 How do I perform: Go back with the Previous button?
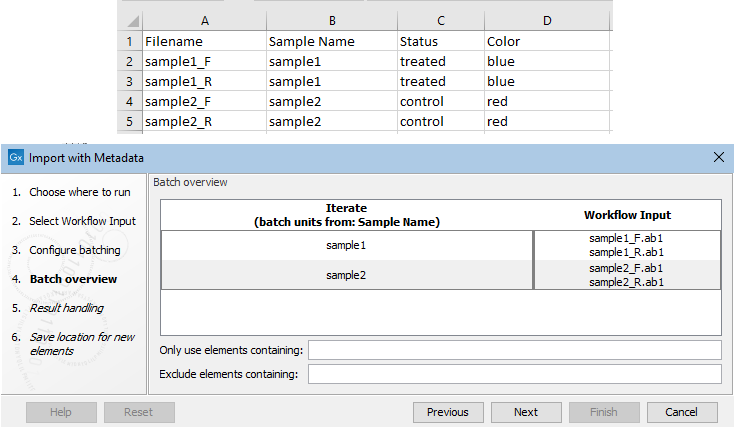[x=447, y=412]
